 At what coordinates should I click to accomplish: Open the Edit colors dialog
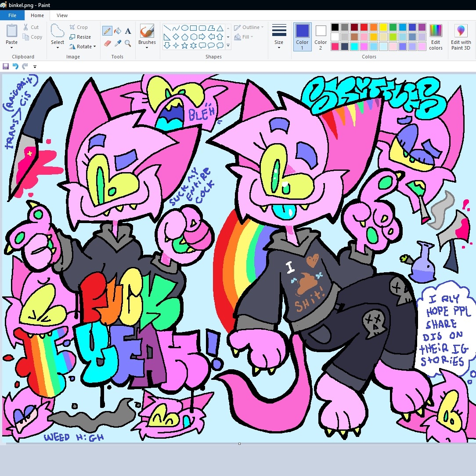click(x=436, y=37)
